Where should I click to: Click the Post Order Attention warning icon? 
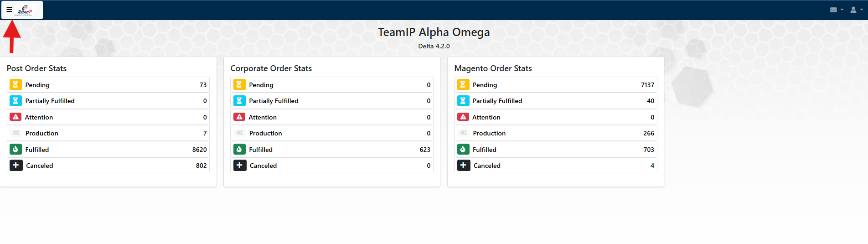coord(15,117)
